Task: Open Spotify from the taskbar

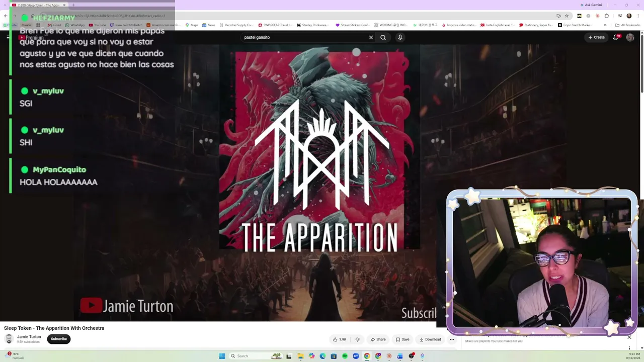Action: click(345, 356)
